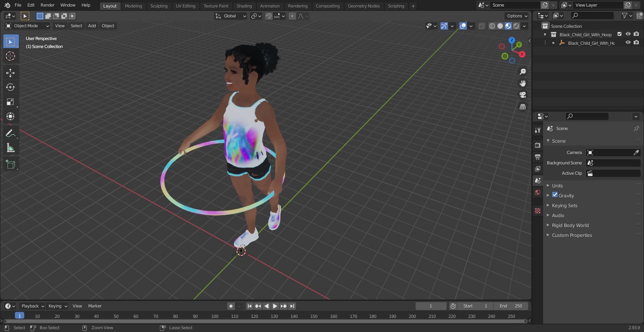Play the animation in reverse

pyautogui.click(x=266, y=306)
